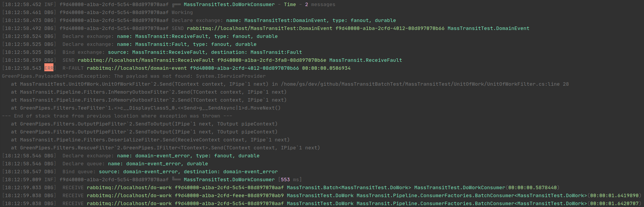This screenshot has height=207, width=644.
Task: Click the InMemoryOutboxFilter first stack frame
Action: (x=149, y=92)
